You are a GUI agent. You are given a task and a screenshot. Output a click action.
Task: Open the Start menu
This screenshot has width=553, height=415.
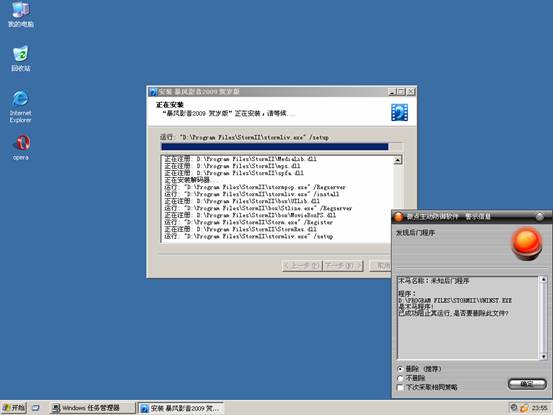click(x=14, y=408)
